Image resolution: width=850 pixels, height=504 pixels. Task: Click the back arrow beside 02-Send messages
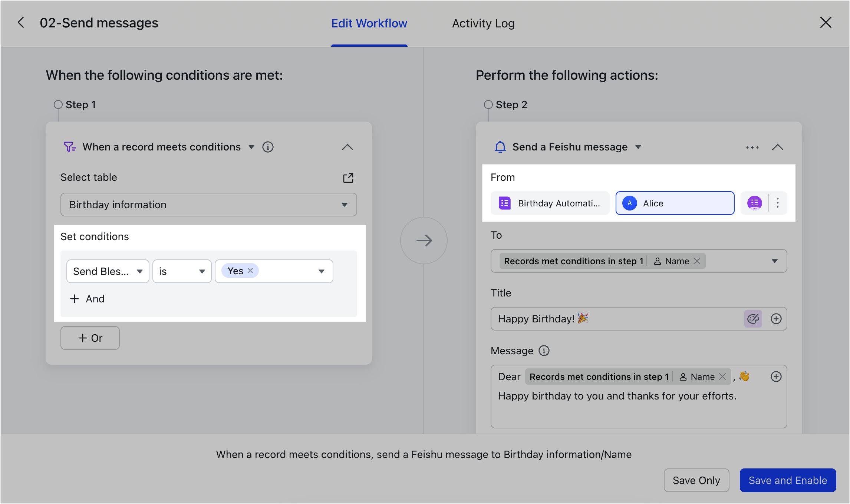tap(21, 23)
